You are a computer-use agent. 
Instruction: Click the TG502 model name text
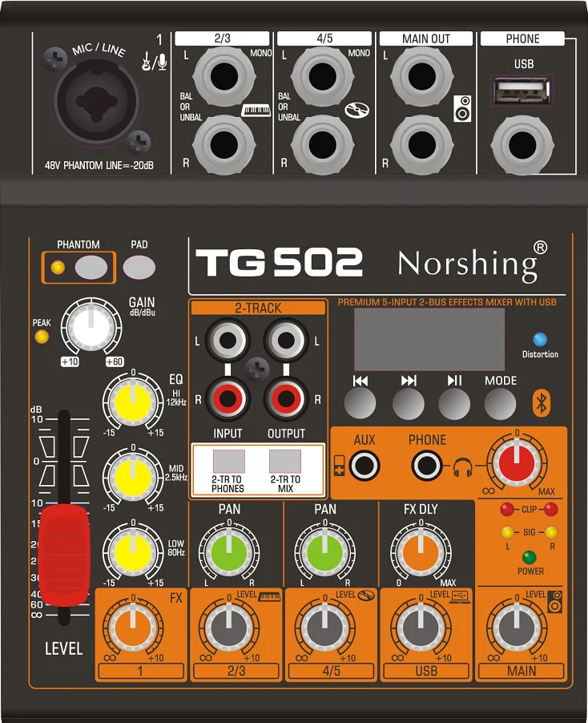tap(280, 262)
